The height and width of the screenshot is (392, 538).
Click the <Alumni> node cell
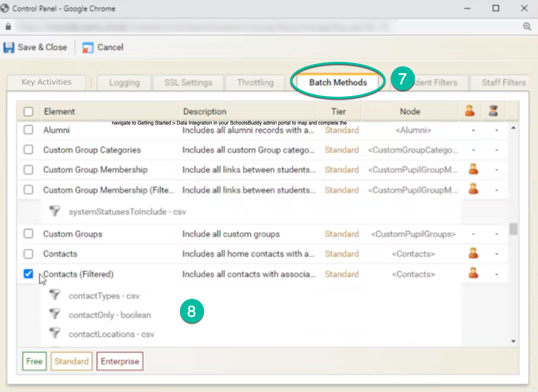[x=413, y=130]
